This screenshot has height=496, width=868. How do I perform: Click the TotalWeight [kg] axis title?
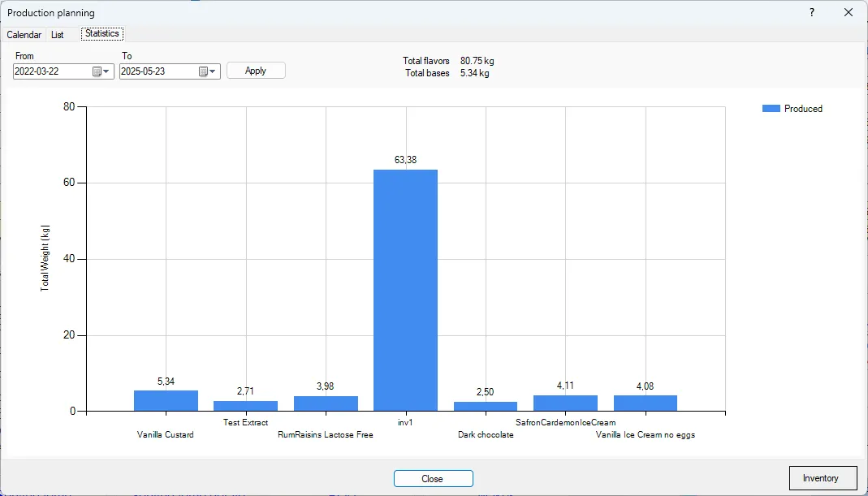[x=45, y=258]
